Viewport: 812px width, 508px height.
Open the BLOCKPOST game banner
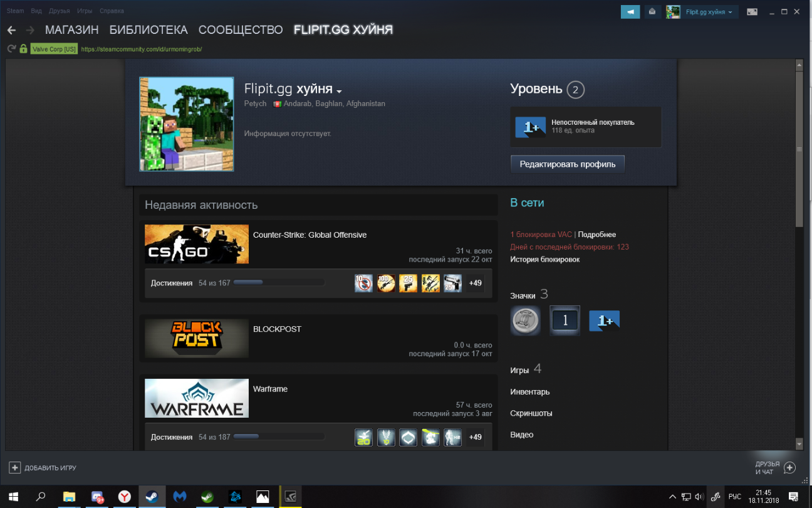point(197,338)
